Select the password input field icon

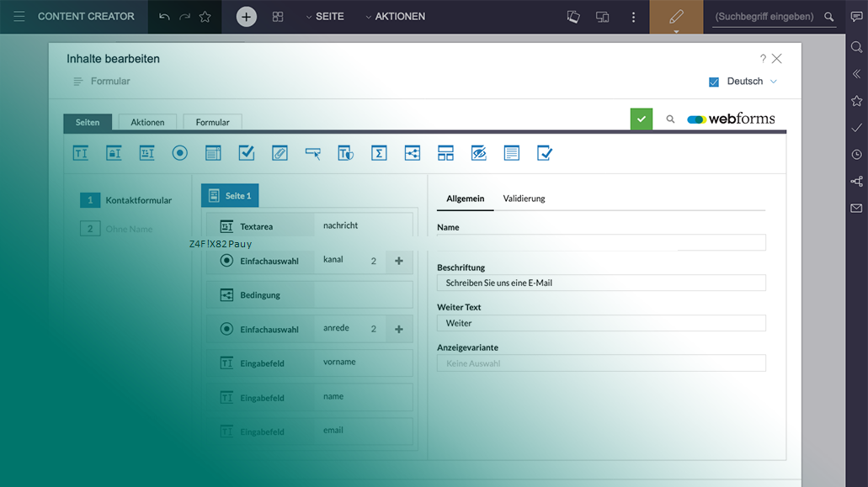coord(114,152)
